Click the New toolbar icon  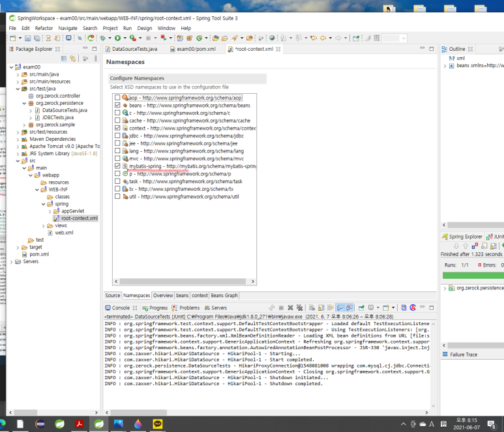point(13,38)
